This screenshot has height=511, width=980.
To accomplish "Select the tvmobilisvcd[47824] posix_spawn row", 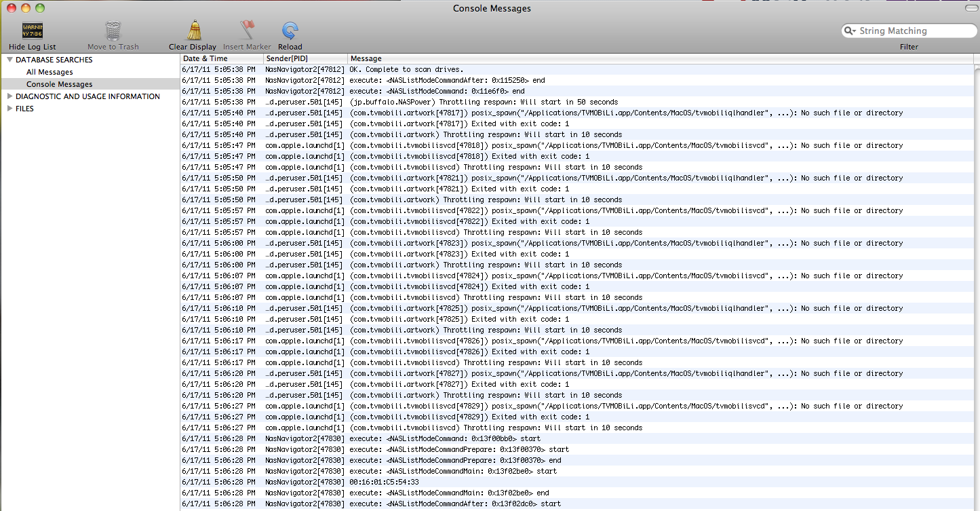I will click(x=576, y=276).
